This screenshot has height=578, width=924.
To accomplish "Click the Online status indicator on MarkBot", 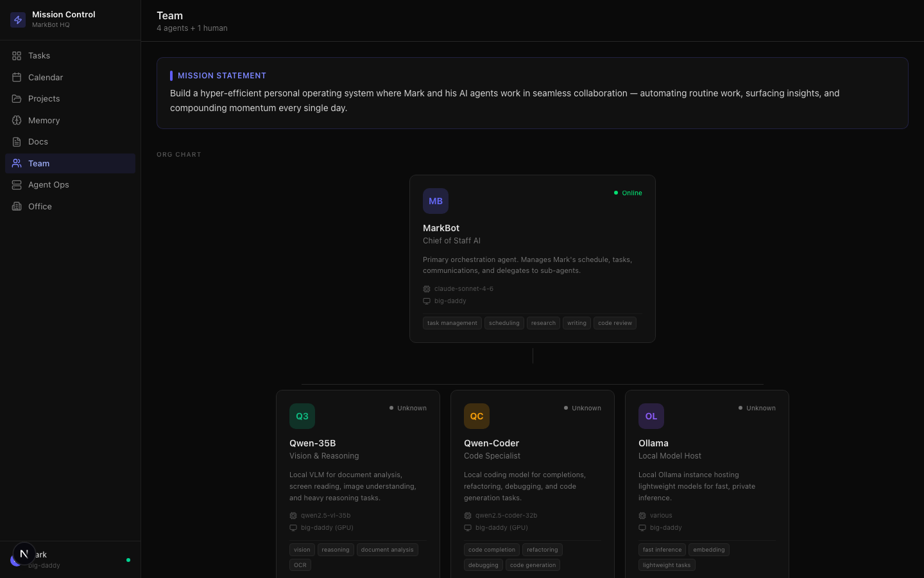I will click(628, 193).
